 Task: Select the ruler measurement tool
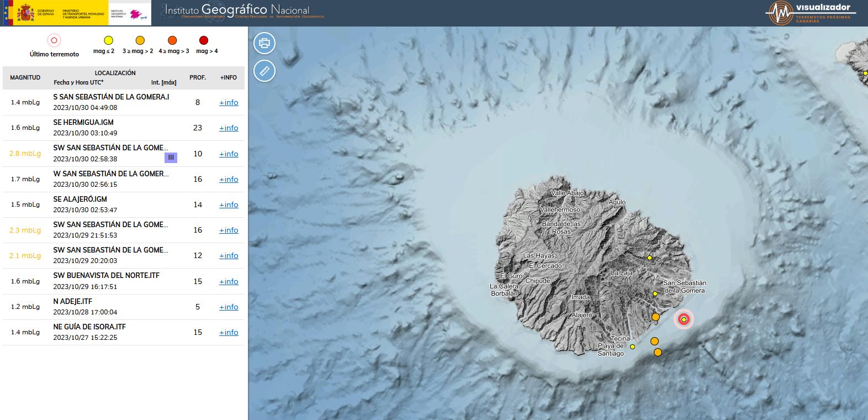pyautogui.click(x=264, y=71)
